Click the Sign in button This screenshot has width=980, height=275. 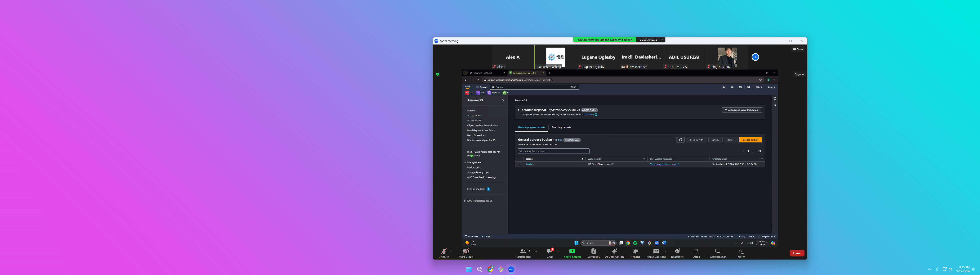[x=799, y=74]
